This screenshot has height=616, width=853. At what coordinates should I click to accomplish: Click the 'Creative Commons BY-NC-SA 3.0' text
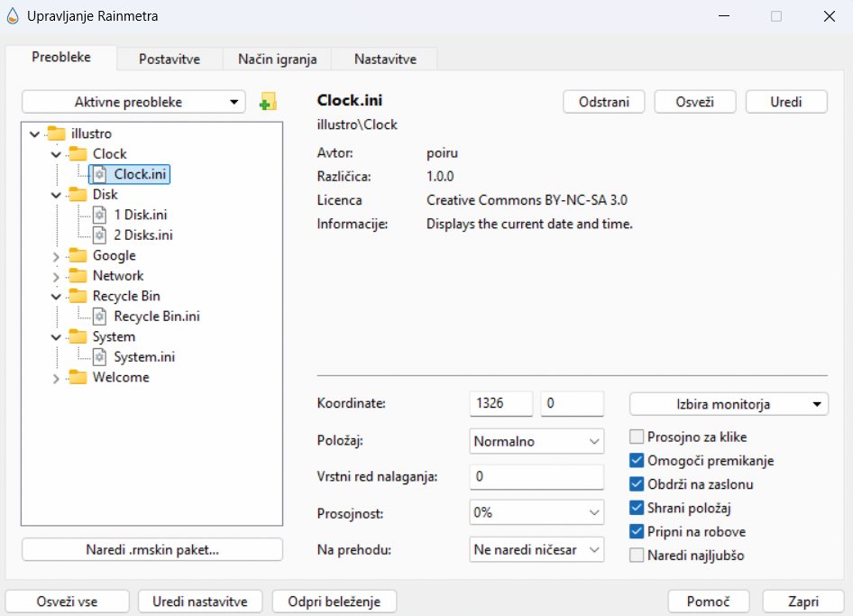[527, 199]
